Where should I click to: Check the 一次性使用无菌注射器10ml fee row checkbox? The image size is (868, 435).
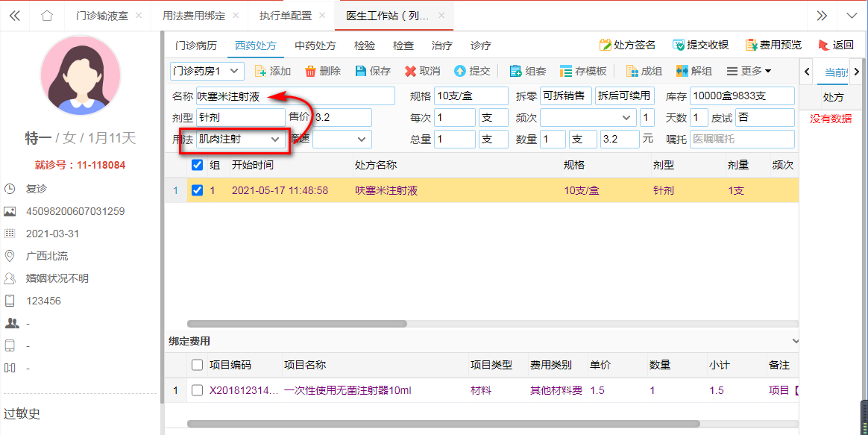[198, 390]
